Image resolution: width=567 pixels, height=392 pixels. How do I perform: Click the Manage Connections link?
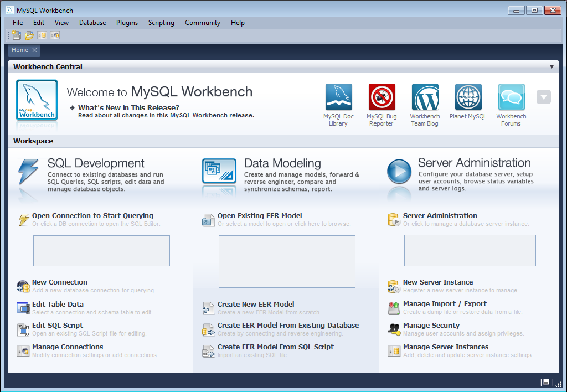[x=68, y=347]
